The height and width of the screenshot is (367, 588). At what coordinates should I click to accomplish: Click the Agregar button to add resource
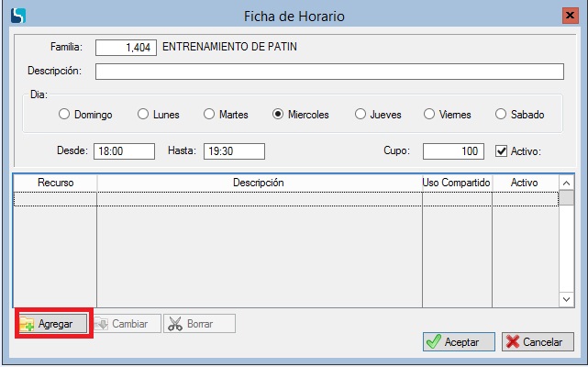click(53, 324)
